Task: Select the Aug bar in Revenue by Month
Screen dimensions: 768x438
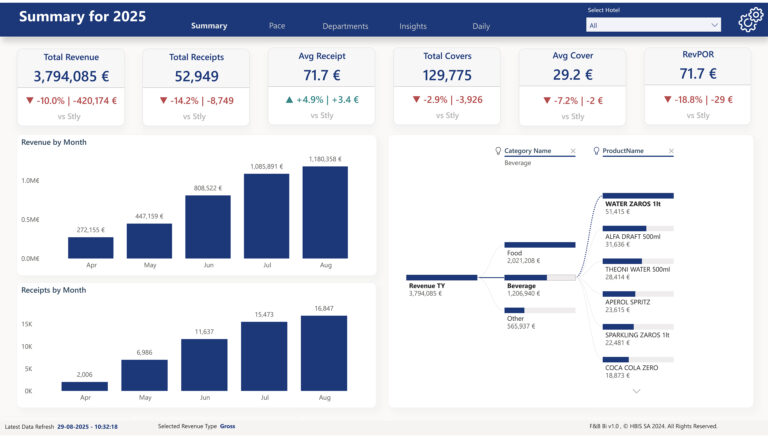Action: 325,213
